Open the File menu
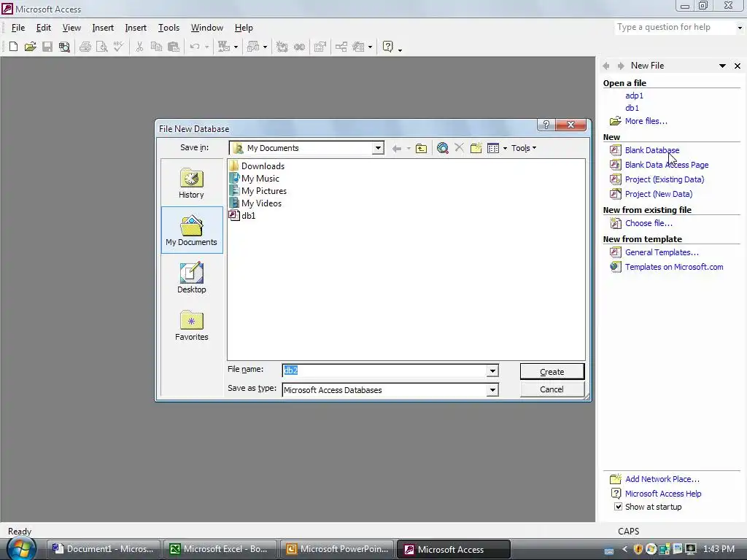Viewport: 747px width, 560px height. tap(18, 28)
